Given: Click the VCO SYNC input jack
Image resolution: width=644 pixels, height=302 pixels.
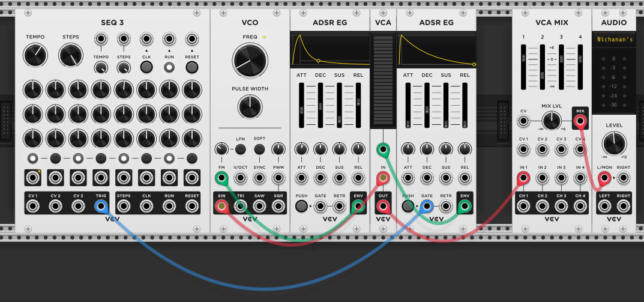Looking at the screenshot, I should (259, 178).
